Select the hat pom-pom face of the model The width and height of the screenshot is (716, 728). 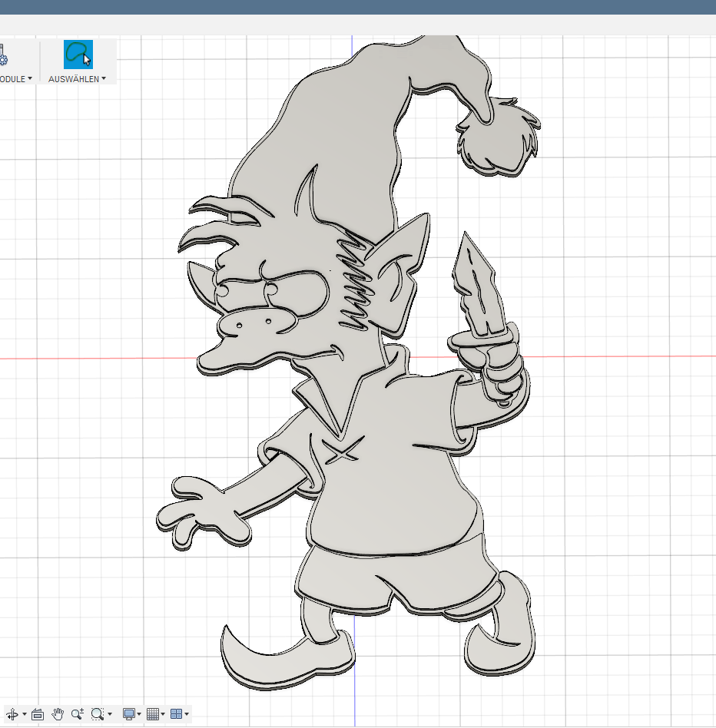[x=499, y=139]
